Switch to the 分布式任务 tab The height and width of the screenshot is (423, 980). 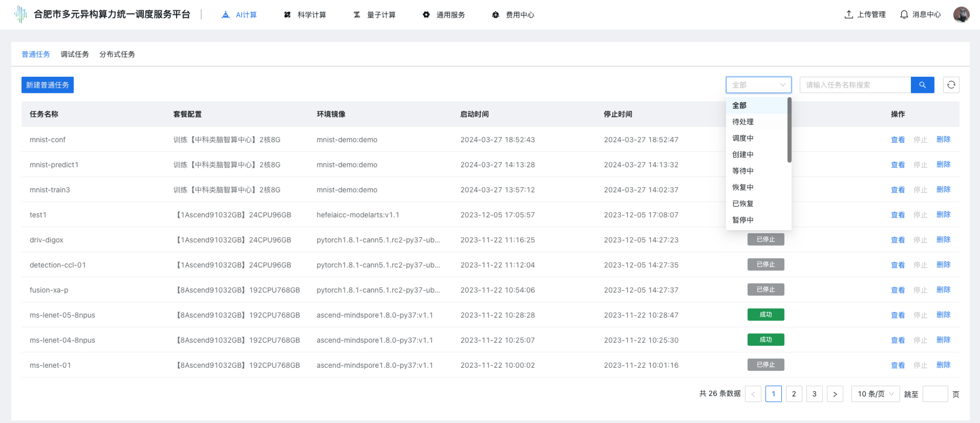click(x=117, y=54)
